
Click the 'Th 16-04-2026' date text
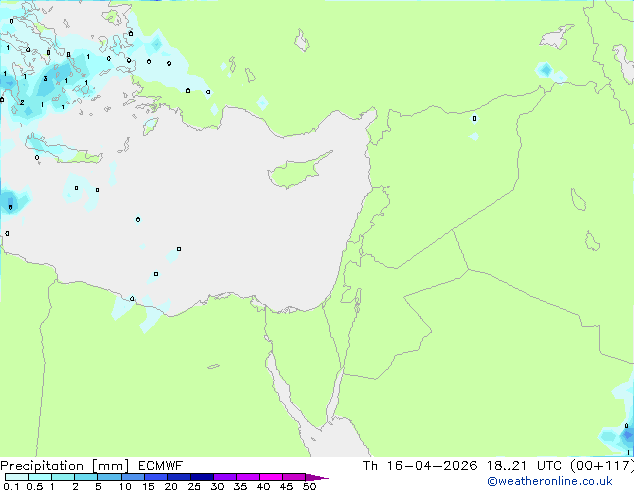click(x=420, y=466)
